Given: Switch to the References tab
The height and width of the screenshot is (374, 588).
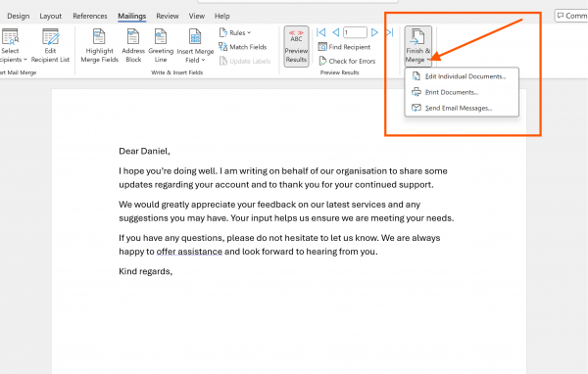Looking at the screenshot, I should point(89,16).
